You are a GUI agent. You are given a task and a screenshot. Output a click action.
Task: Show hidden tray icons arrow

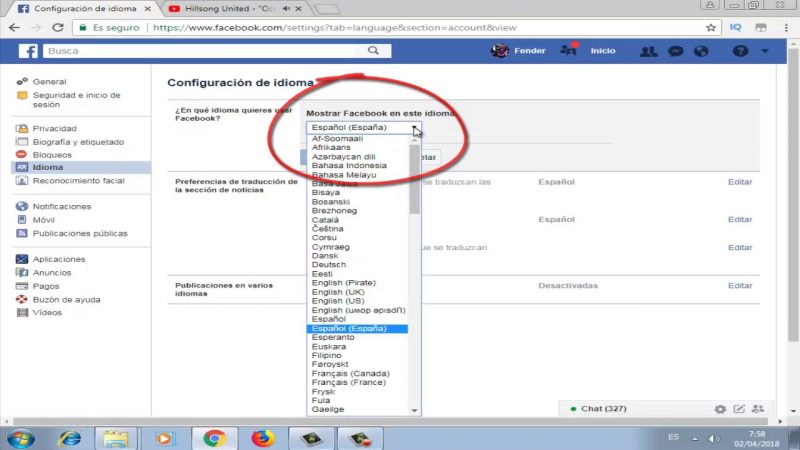pos(695,439)
